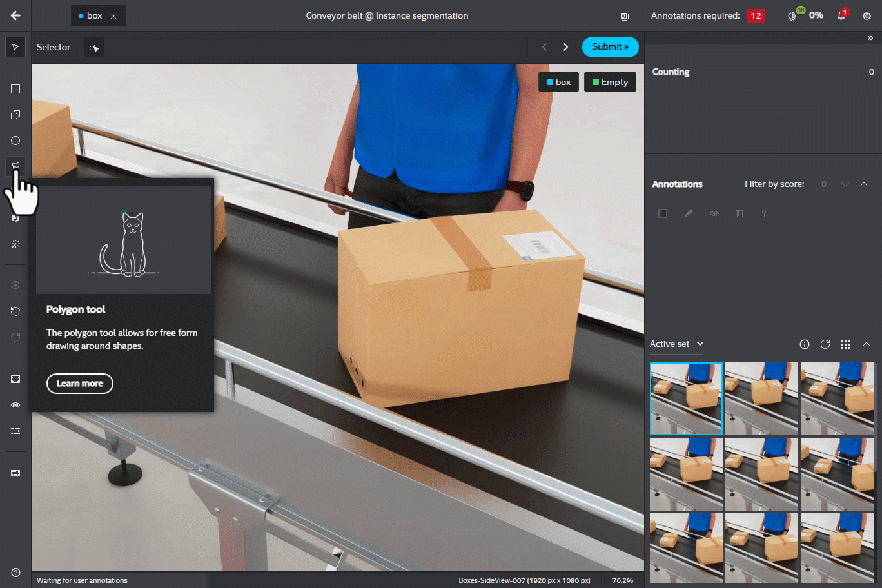
Task: Open the notifications bell
Action: coord(841,15)
